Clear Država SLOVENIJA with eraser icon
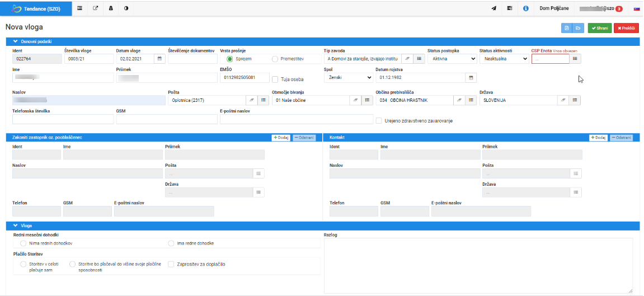 [563, 100]
